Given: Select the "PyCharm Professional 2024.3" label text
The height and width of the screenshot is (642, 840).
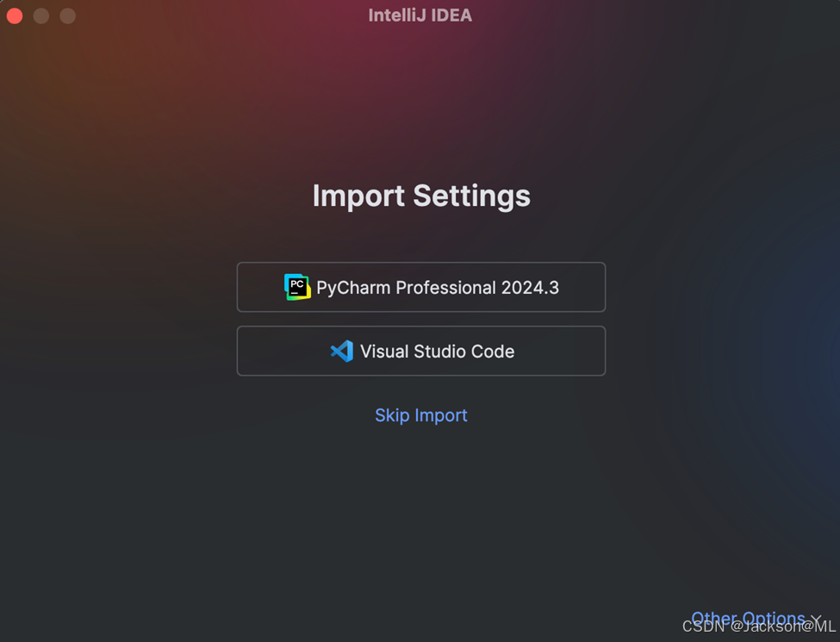Looking at the screenshot, I should pos(438,288).
